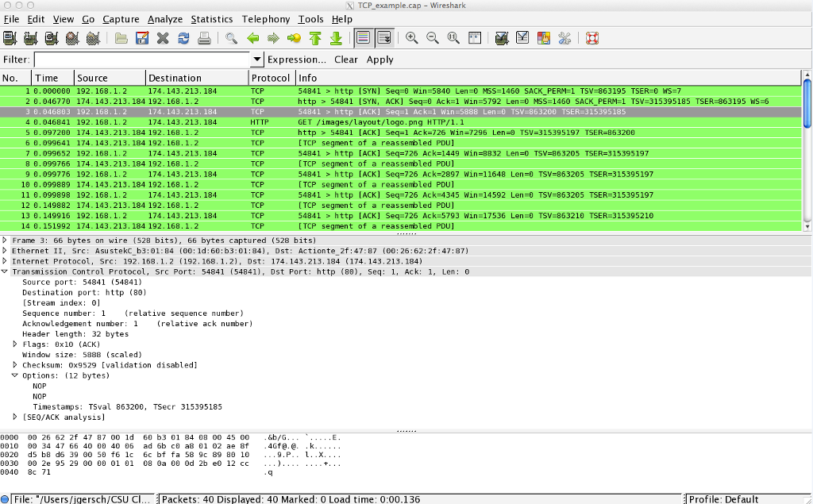813x504 pixels.
Task: Toggle packet list colorization
Action: coord(363,37)
